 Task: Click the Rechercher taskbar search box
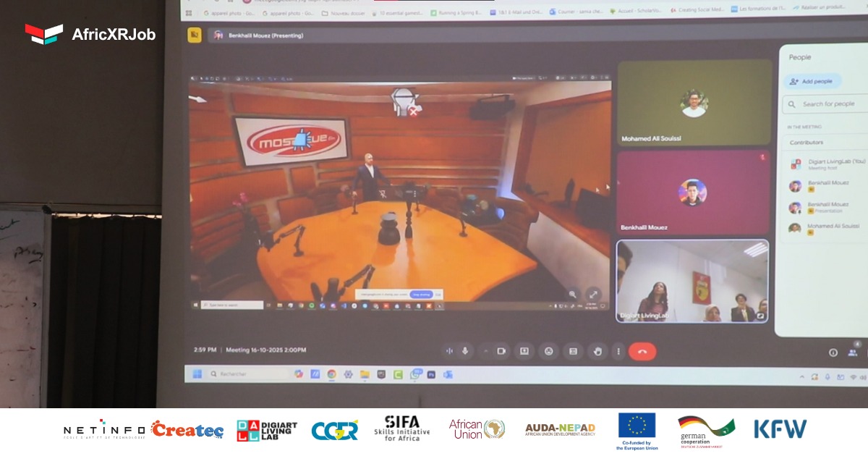click(x=247, y=373)
